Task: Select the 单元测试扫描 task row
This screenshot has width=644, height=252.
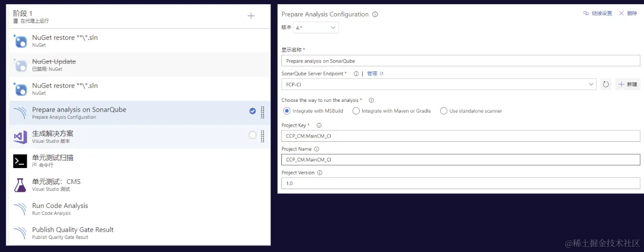Action: (140, 161)
